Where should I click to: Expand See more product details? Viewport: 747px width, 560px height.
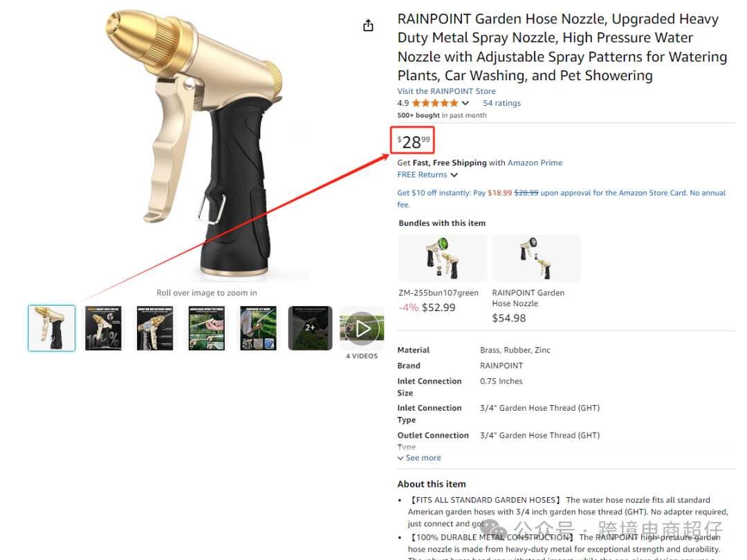tap(419, 458)
